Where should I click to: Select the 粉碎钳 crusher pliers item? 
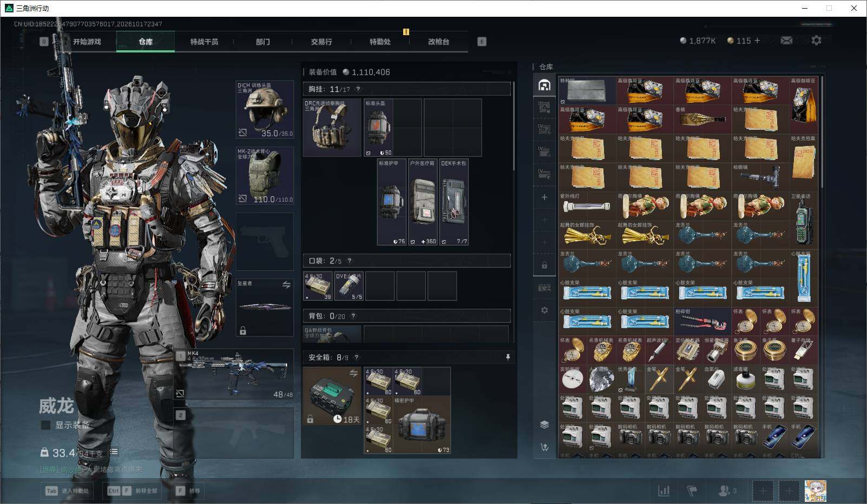(x=702, y=321)
